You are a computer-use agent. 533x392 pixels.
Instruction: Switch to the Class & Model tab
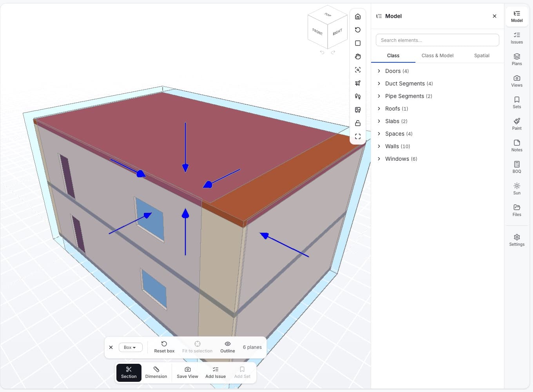tap(437, 56)
